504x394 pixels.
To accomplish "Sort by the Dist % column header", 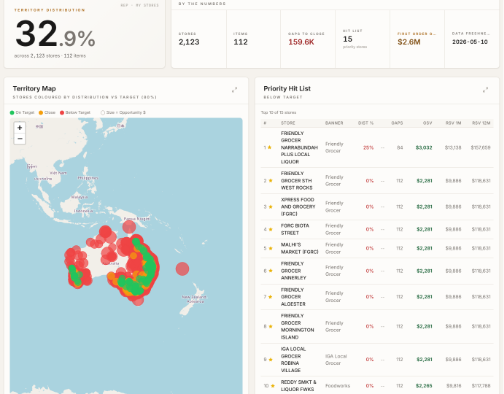I will [x=366, y=123].
